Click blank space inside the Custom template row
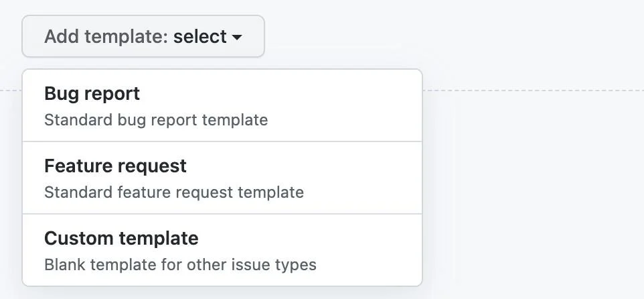 tap(370, 250)
